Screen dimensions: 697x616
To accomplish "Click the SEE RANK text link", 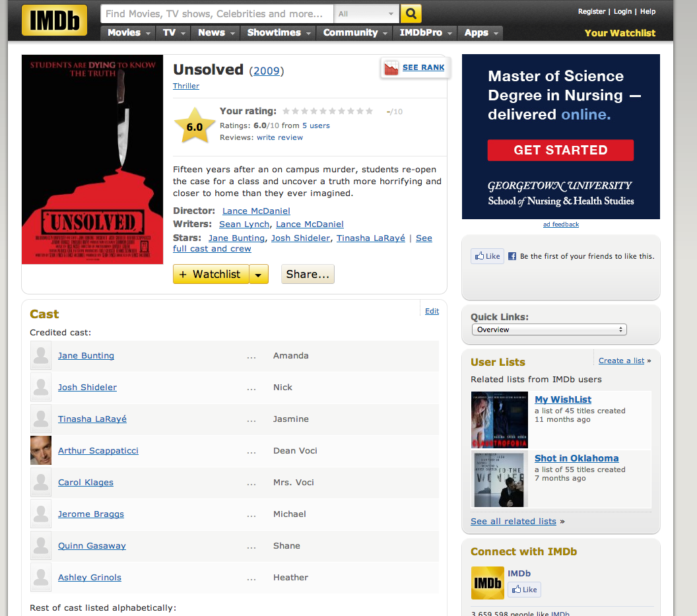I will tap(423, 67).
